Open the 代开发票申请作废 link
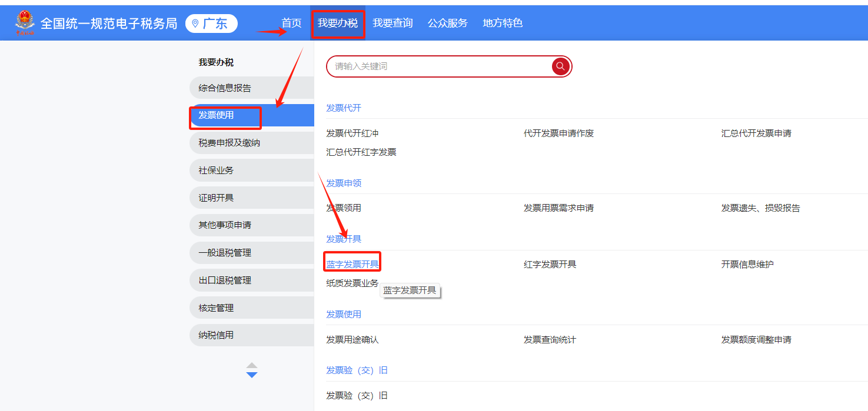Image resolution: width=868 pixels, height=411 pixels. pyautogui.click(x=559, y=133)
